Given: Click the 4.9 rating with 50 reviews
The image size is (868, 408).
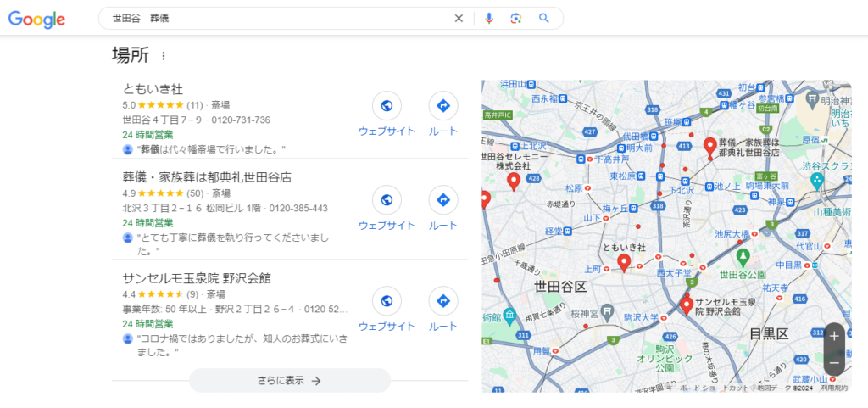Looking at the screenshot, I should (x=129, y=193).
